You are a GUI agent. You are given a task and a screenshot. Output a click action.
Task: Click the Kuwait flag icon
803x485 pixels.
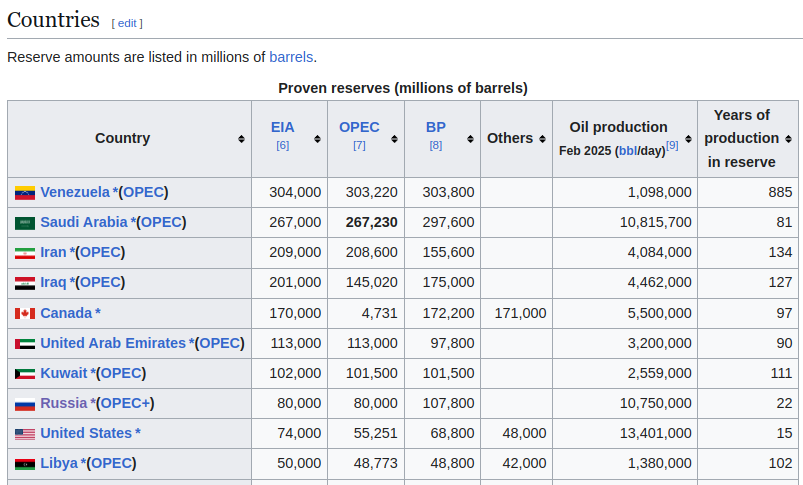coord(25,374)
